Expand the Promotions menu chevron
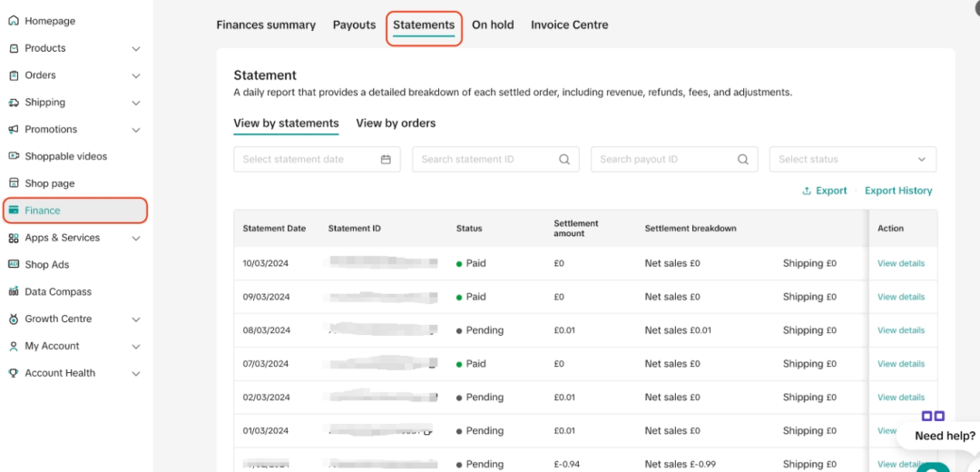This screenshot has height=472, width=980. tap(136, 130)
